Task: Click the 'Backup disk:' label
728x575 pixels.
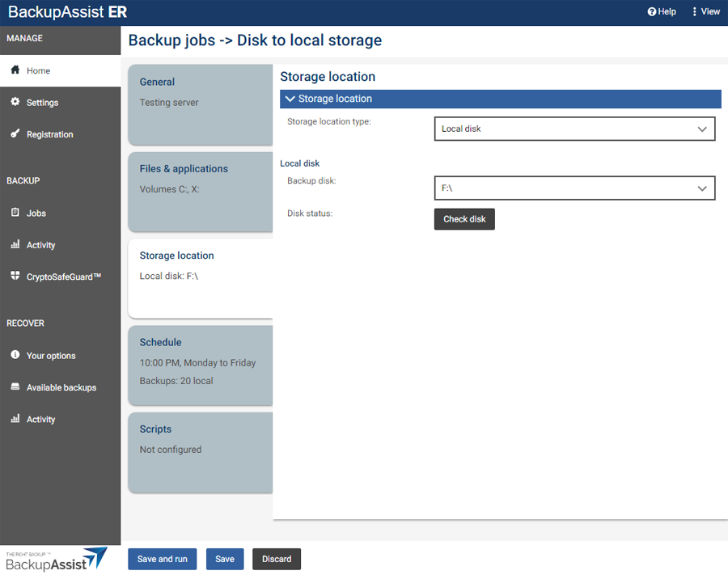Action: tap(311, 181)
